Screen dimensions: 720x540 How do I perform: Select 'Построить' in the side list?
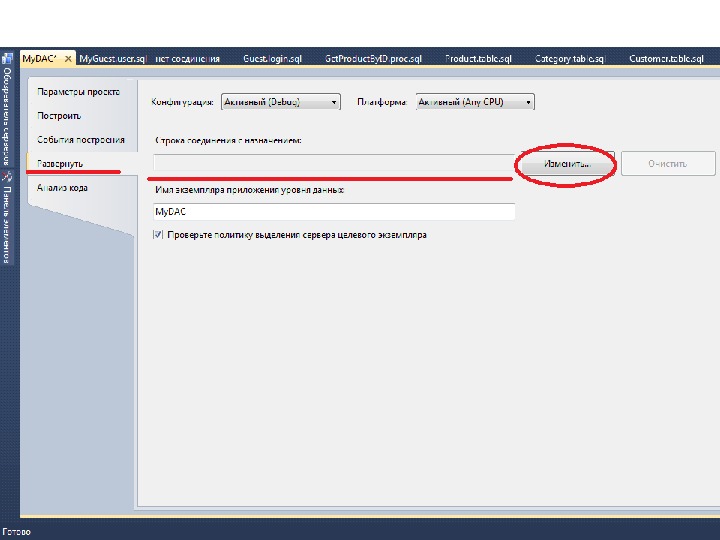(x=59, y=116)
